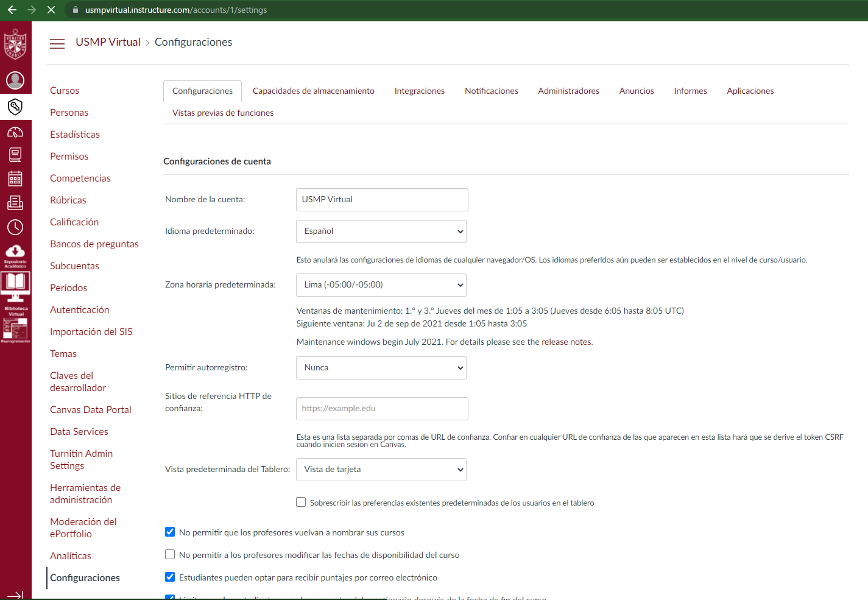
Task: Open the Dashboard speedometer icon
Action: pos(15,132)
